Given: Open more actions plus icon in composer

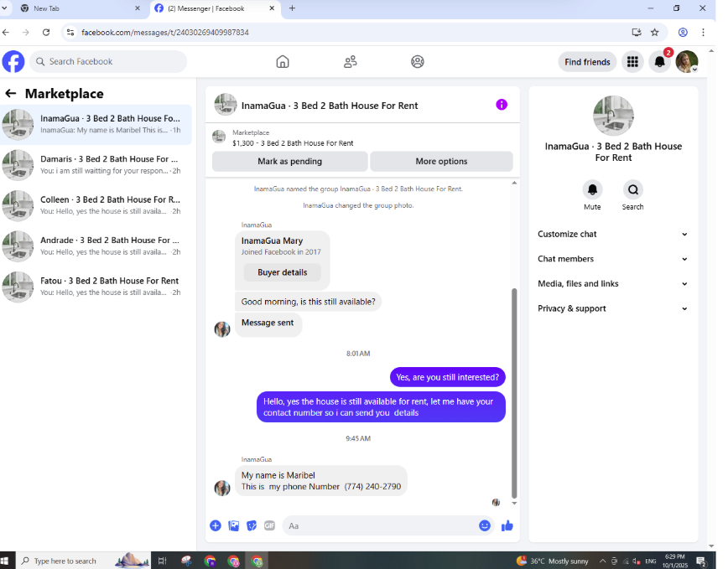Looking at the screenshot, I should click(x=216, y=525).
